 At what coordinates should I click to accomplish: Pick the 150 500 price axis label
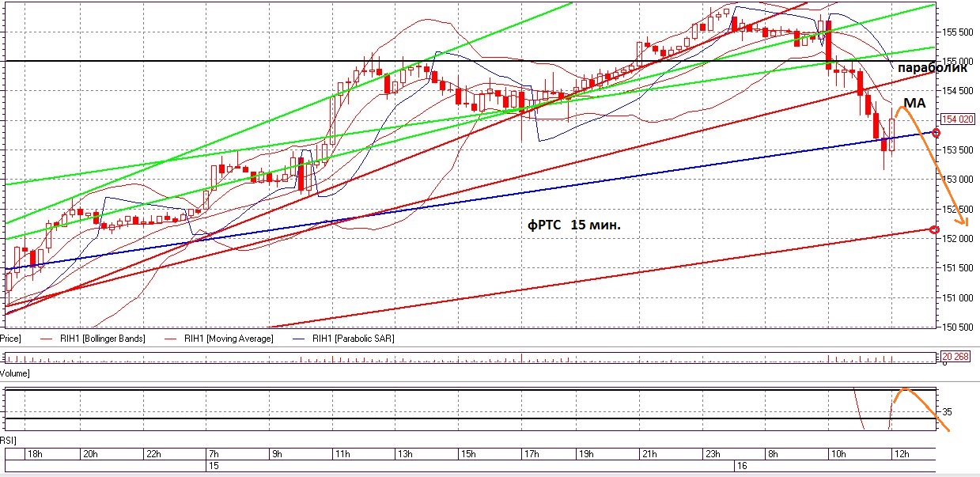(x=956, y=327)
